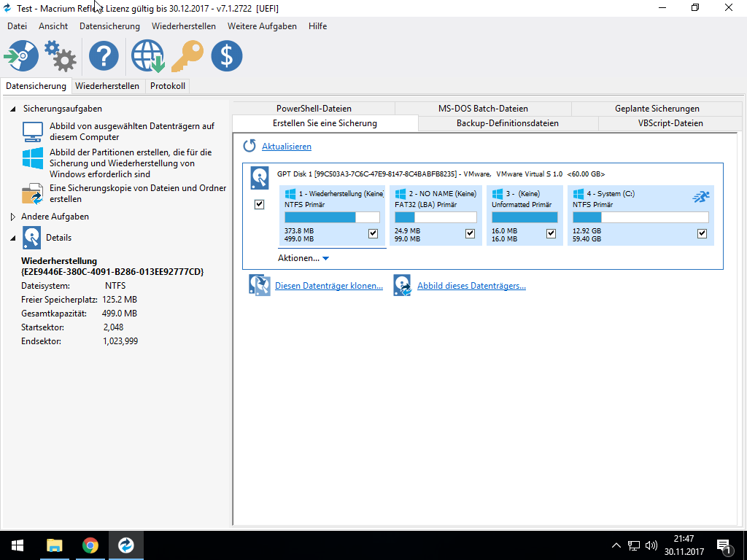Click the question mark help icon

104,55
